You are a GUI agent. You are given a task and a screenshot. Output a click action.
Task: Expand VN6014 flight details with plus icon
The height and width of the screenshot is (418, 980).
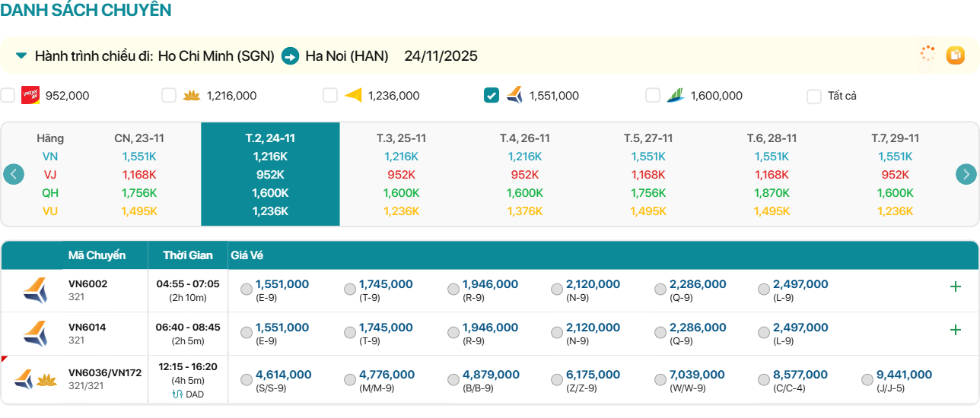click(x=955, y=330)
